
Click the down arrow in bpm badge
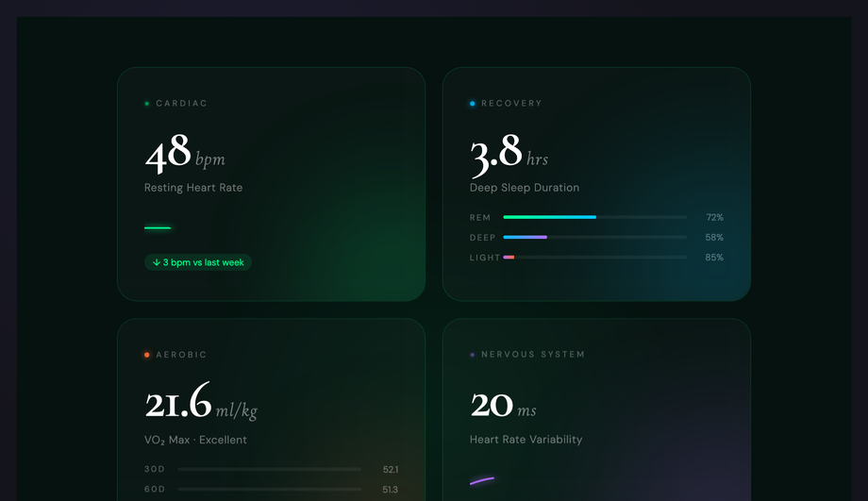click(156, 262)
